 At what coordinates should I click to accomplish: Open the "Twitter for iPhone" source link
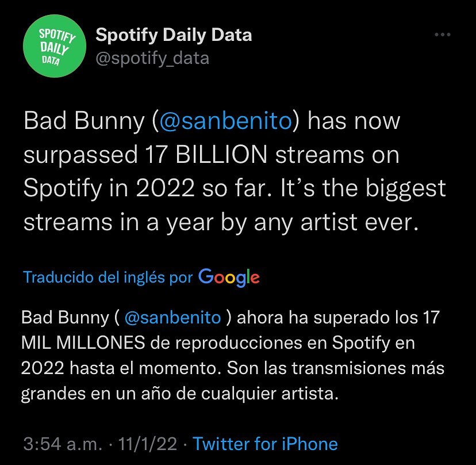tap(265, 444)
